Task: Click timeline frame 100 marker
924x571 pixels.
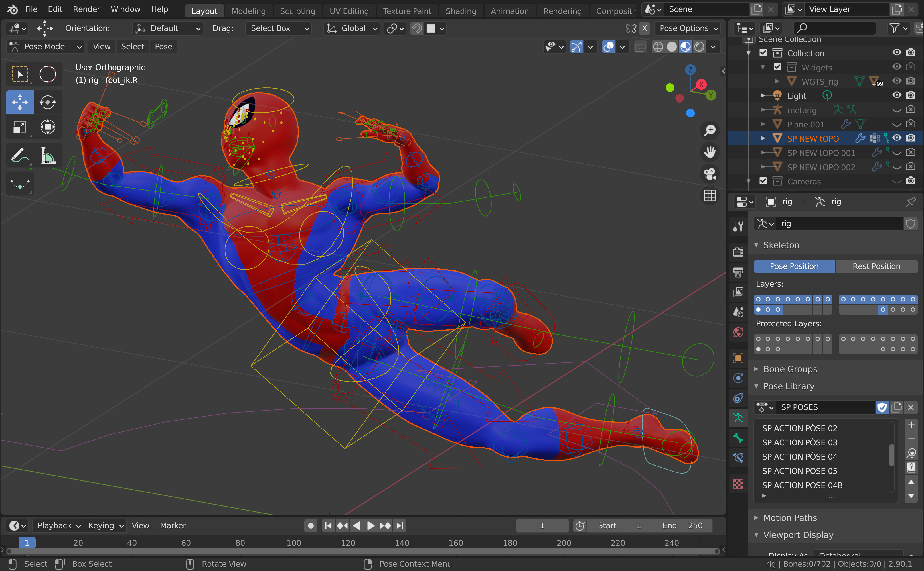Action: (294, 543)
